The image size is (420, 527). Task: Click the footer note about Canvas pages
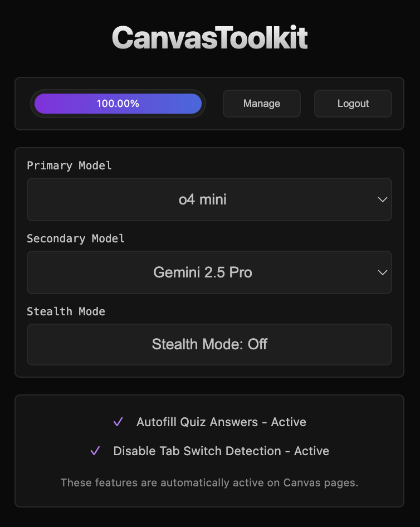pyautogui.click(x=209, y=482)
